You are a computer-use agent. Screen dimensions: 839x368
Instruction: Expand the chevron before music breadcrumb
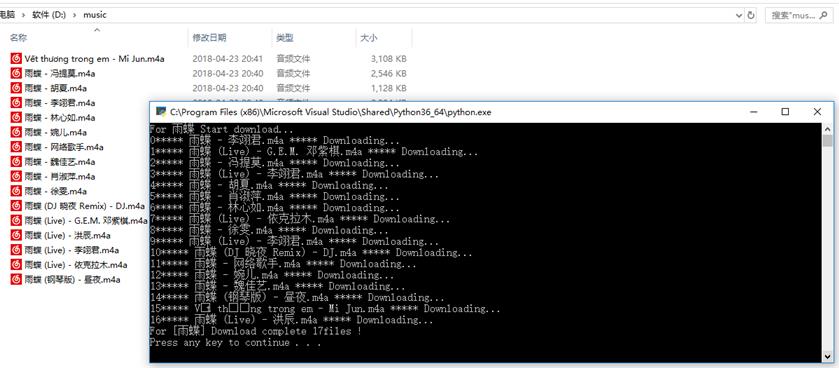(x=75, y=15)
